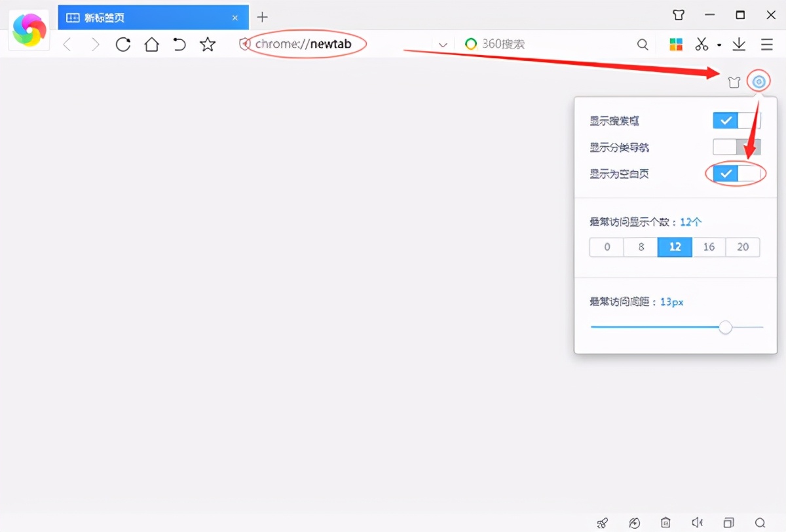Click the speaker mute icon in status bar
Screen dimensions: 786x532
[696, 523]
